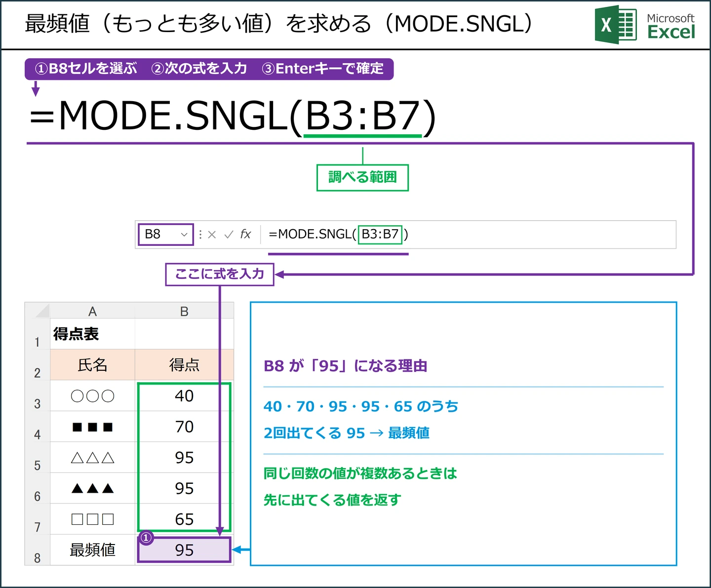Click the text 2回出てくる 95 → 最頻値
Viewport: 711px width, 588px height.
point(347,433)
